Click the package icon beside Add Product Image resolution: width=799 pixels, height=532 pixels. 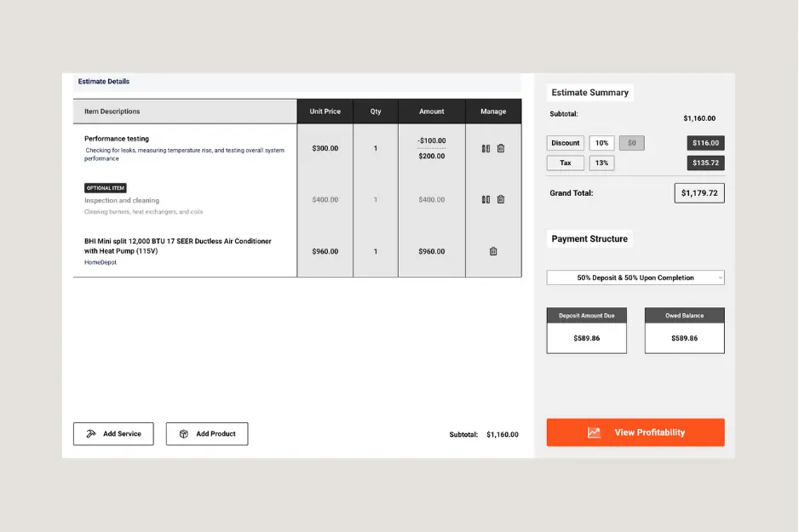[183, 433]
